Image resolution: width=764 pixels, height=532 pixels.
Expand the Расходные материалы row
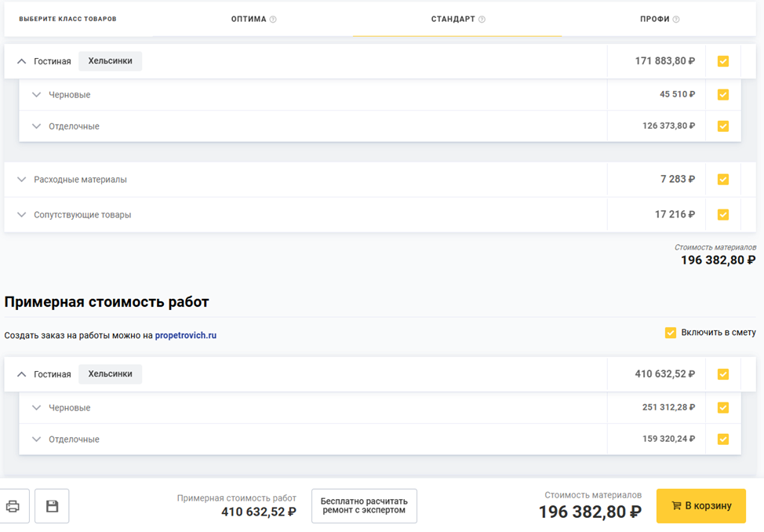[22, 180]
